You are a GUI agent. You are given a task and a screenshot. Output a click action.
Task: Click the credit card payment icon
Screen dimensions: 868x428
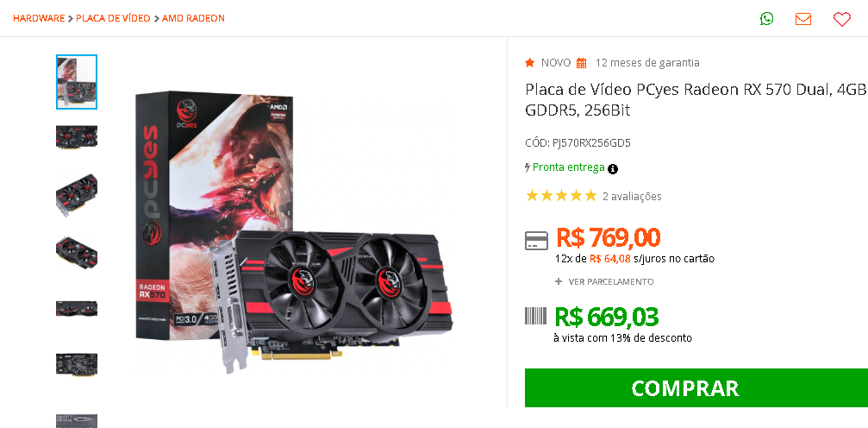(x=536, y=241)
